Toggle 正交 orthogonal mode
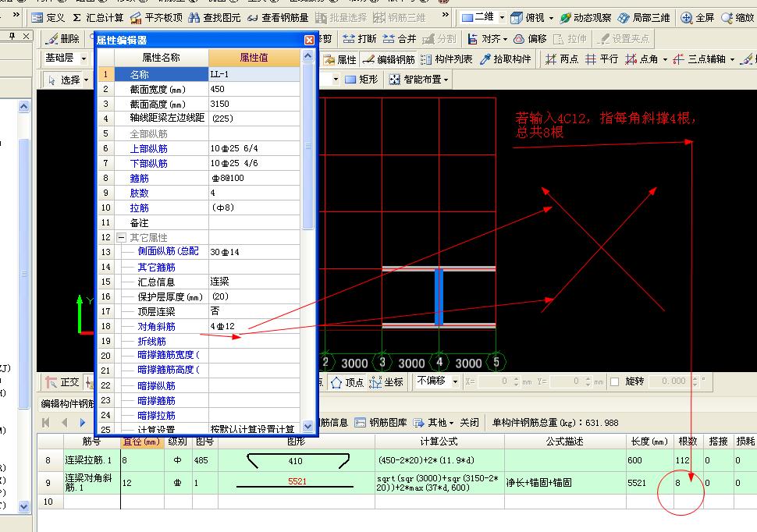Screen dimensions: 757x532 coord(62,382)
